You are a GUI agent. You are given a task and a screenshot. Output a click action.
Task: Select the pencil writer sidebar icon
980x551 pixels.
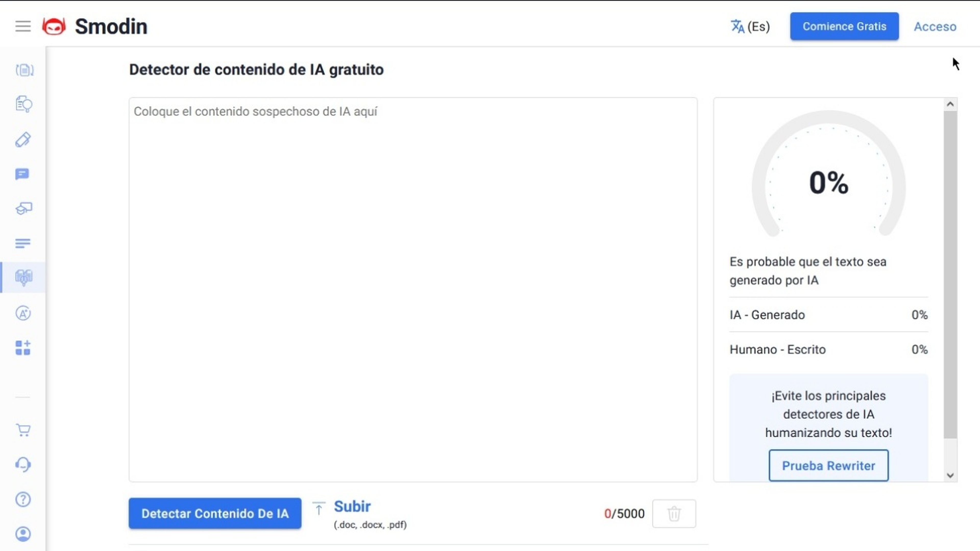coord(23,140)
